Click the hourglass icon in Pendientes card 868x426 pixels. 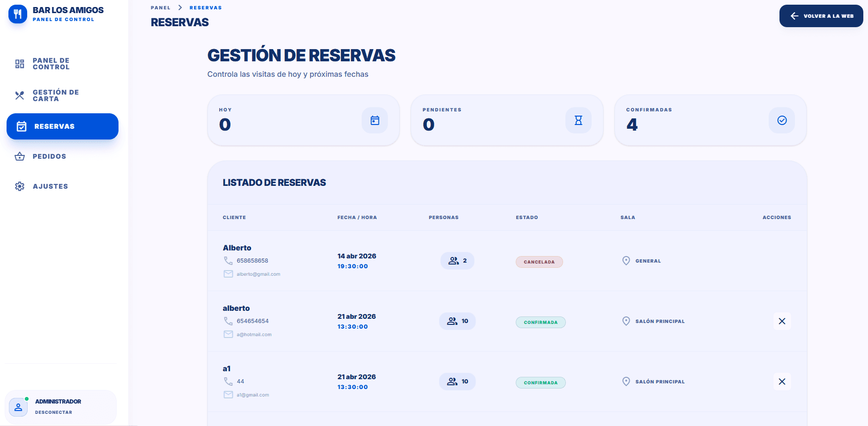pyautogui.click(x=579, y=120)
